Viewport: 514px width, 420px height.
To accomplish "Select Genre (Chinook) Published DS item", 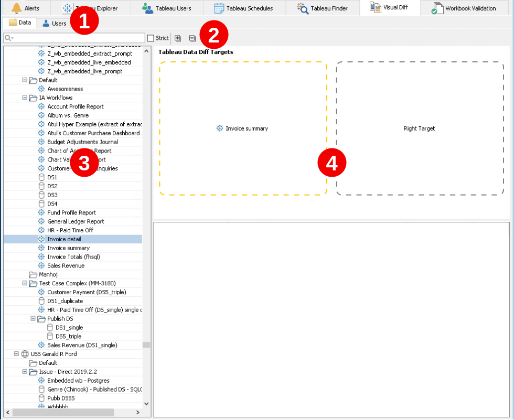I will click(x=94, y=389).
